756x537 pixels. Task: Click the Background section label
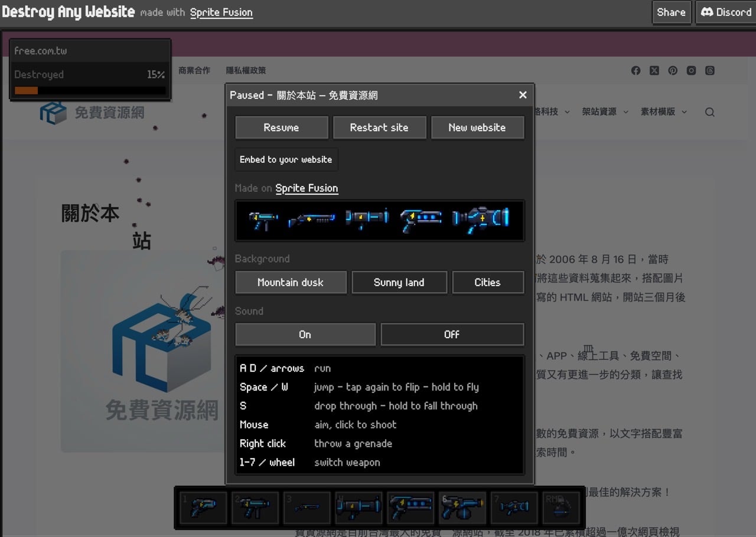262,259
